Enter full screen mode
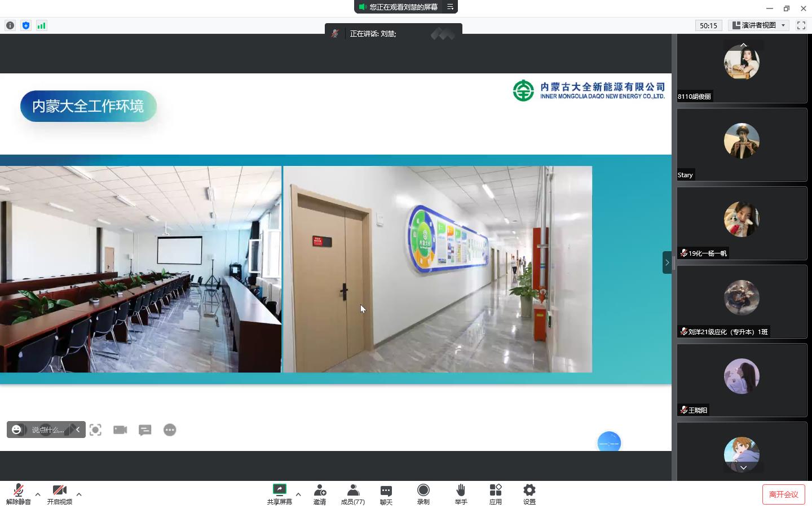The image size is (812, 508). (x=801, y=25)
